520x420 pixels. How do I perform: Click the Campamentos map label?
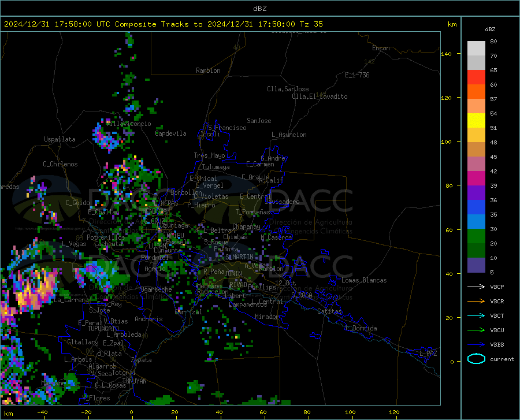(x=248, y=304)
